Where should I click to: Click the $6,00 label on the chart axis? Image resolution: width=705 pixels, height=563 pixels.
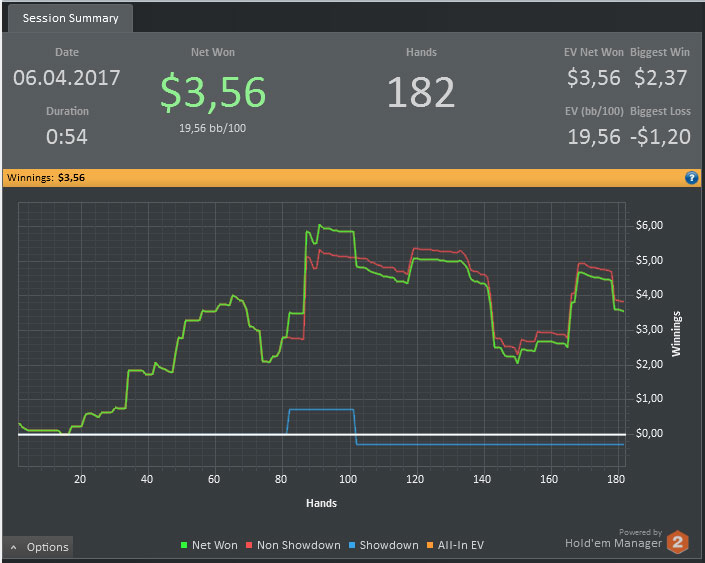(649, 225)
